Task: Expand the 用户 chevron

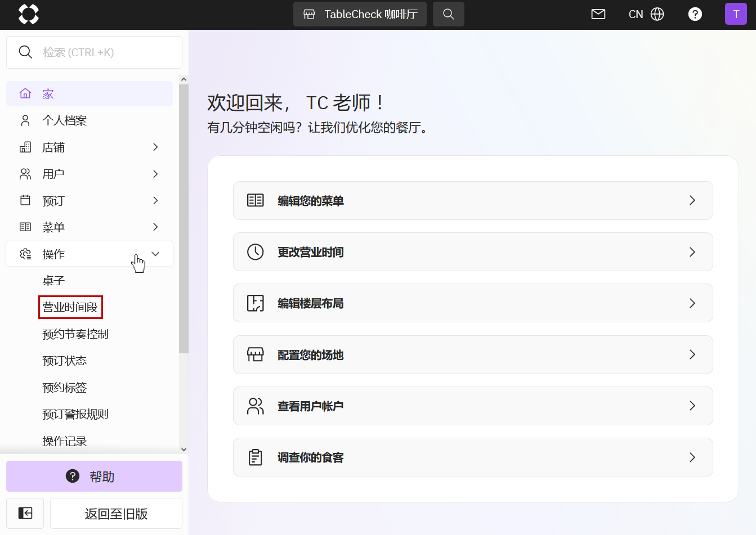Action: (x=155, y=174)
